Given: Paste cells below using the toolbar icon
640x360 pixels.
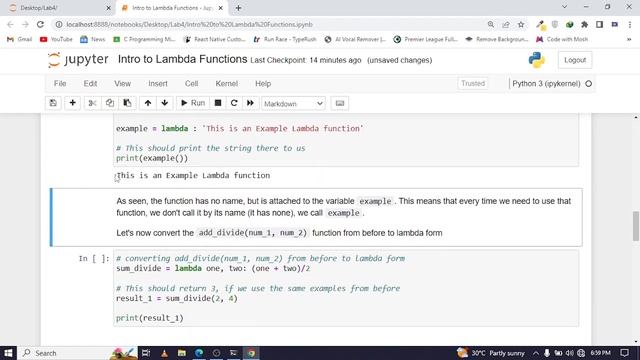Looking at the screenshot, I should 127,103.
